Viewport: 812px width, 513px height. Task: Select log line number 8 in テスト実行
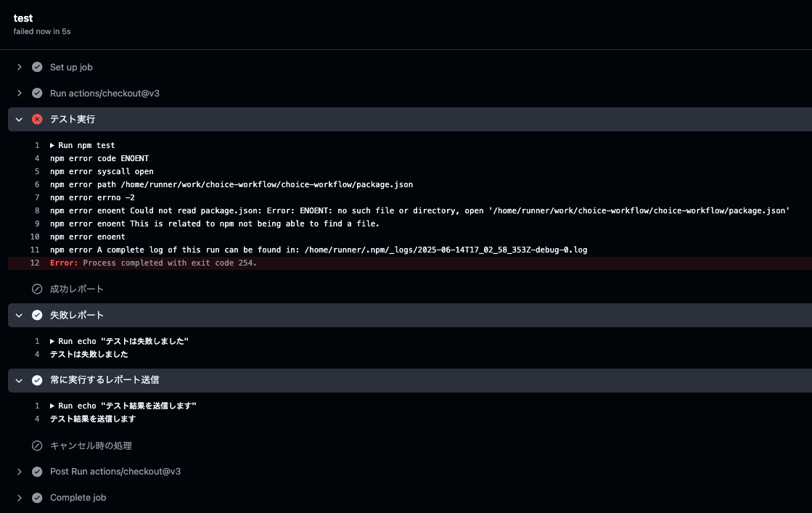(x=37, y=210)
